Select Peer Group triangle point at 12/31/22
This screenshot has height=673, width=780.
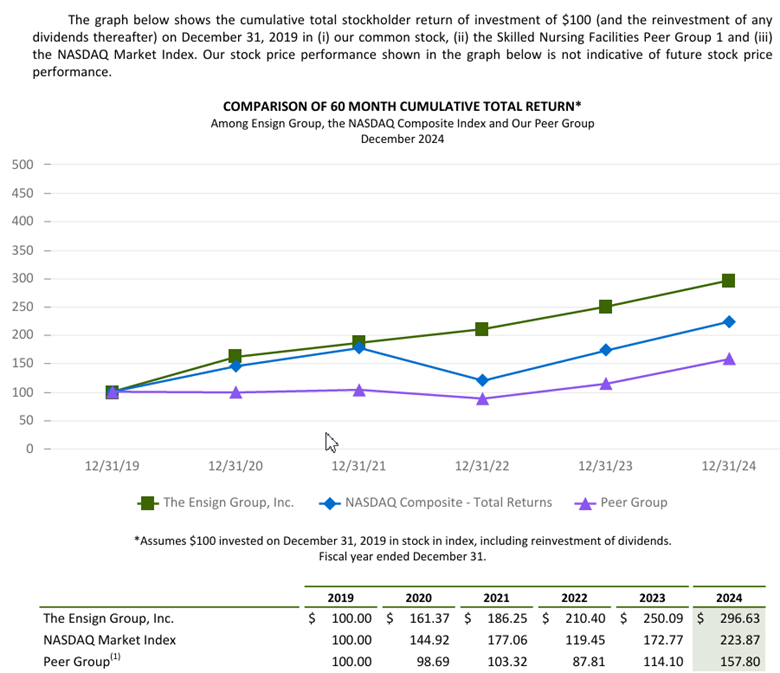click(x=482, y=398)
